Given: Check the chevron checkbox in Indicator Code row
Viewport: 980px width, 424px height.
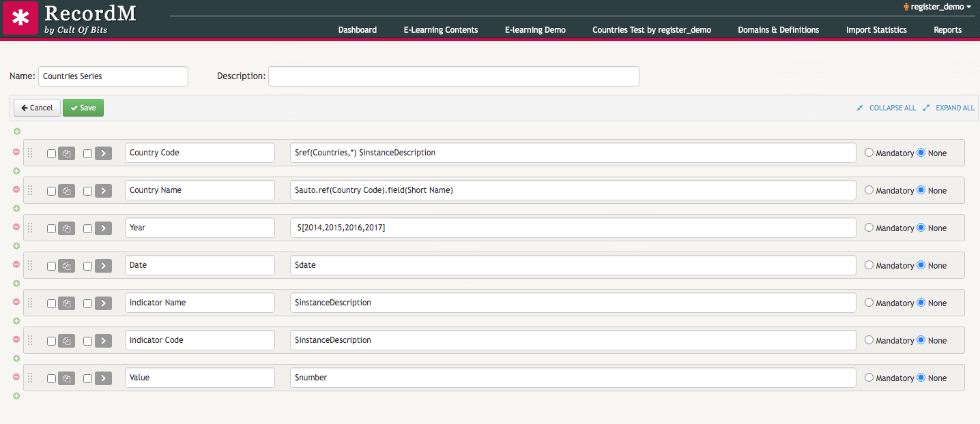Looking at the screenshot, I should point(87,341).
